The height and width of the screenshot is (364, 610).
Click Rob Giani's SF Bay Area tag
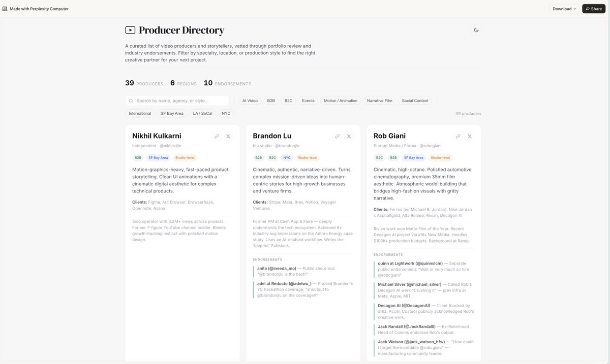coord(414,158)
